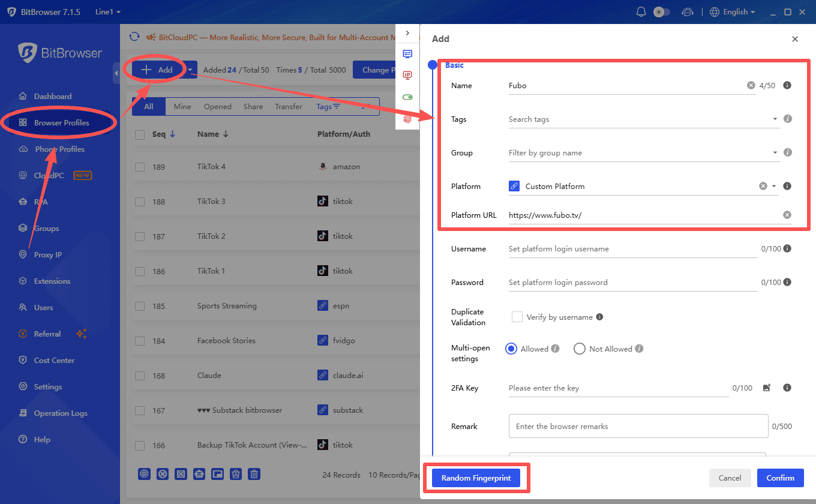Click the Add profile button
The height and width of the screenshot is (504, 816).
click(x=158, y=70)
